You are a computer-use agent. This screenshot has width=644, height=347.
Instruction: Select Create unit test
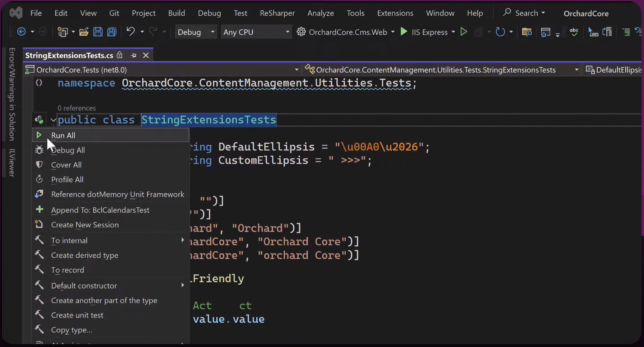point(111,315)
